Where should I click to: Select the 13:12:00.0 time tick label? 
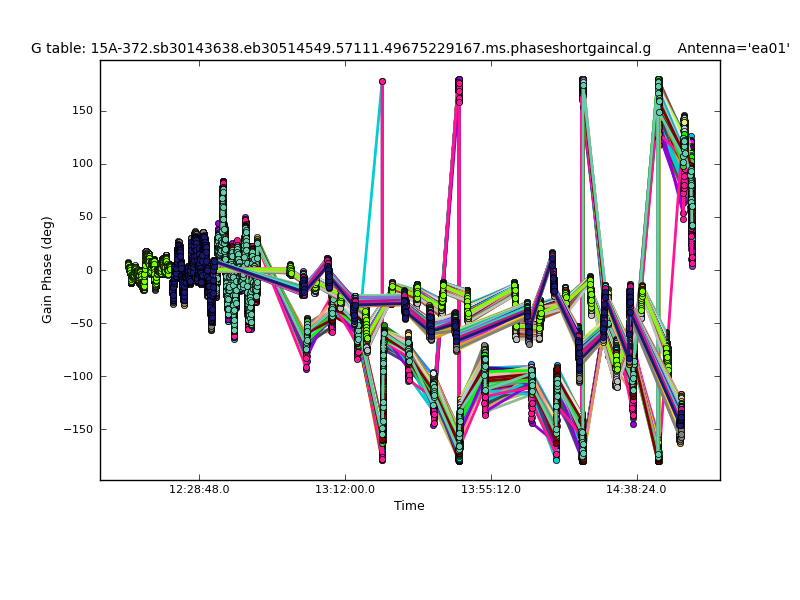345,489
